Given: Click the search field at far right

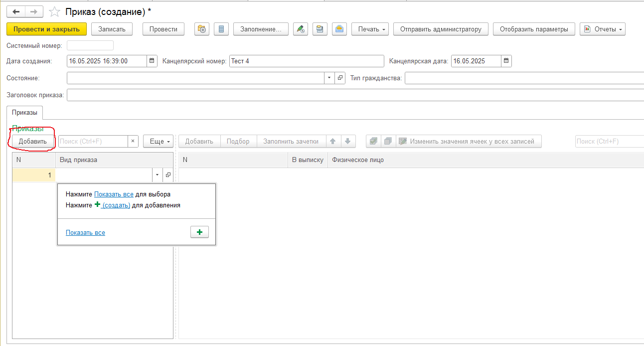Looking at the screenshot, I should [610, 142].
